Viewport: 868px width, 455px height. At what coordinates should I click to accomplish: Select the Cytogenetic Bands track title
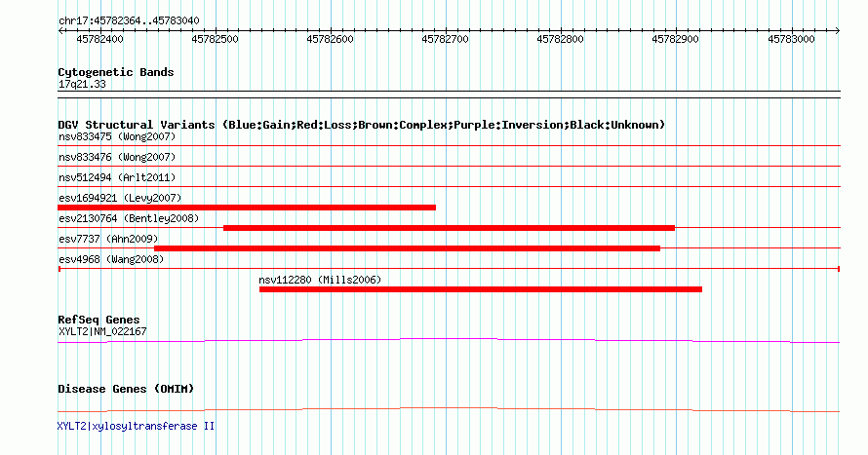point(116,72)
